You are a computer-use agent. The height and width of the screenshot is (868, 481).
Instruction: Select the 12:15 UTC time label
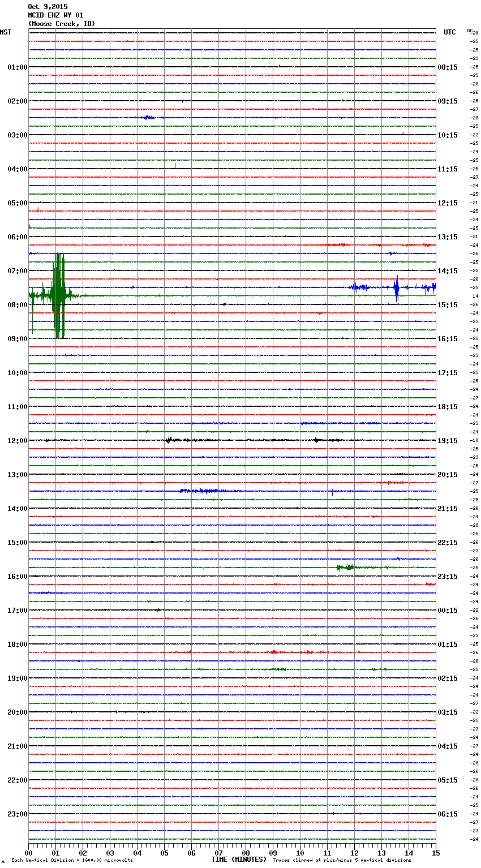pyautogui.click(x=448, y=203)
